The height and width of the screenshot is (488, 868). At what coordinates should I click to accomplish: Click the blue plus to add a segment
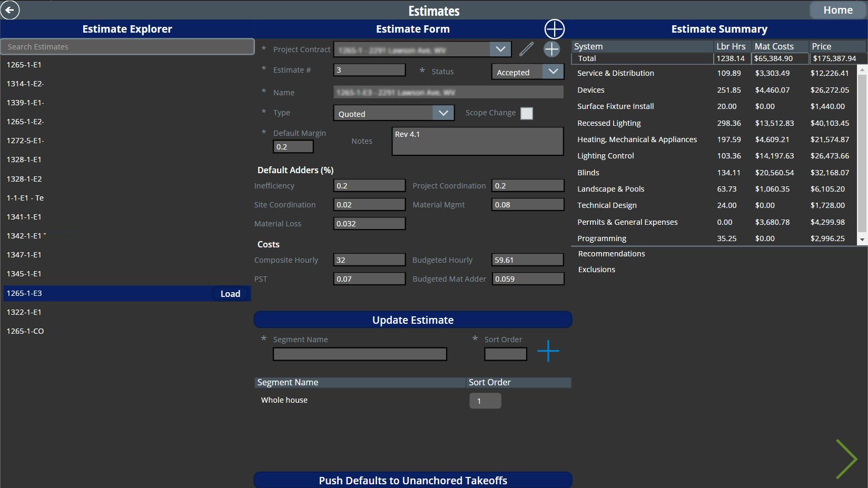coord(548,351)
